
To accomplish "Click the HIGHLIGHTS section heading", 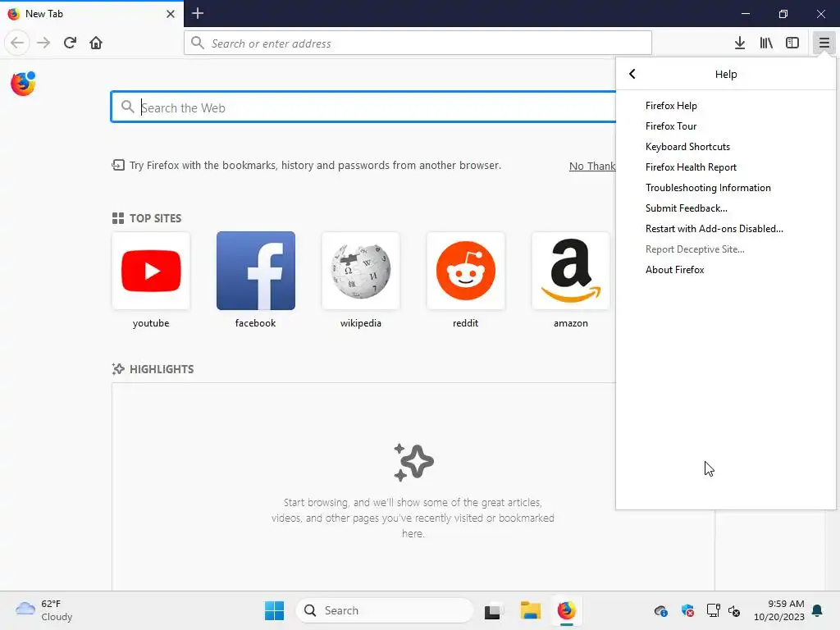I will [162, 369].
